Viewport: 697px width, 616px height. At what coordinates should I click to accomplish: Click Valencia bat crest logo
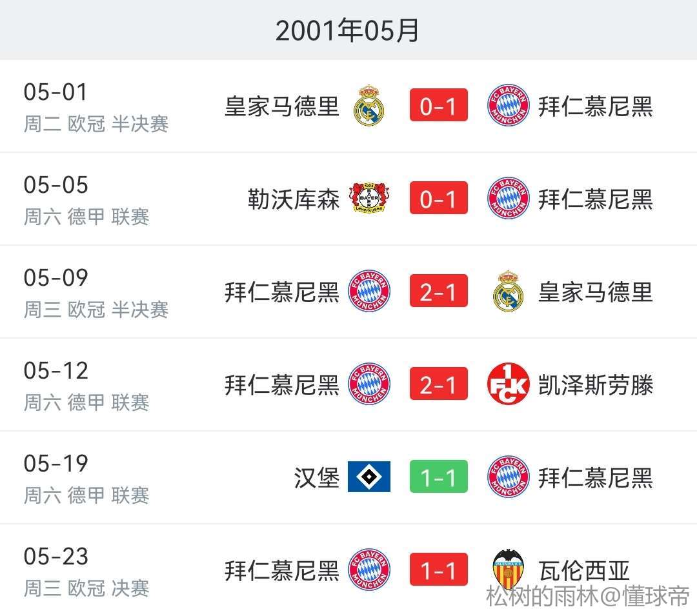pos(508,570)
